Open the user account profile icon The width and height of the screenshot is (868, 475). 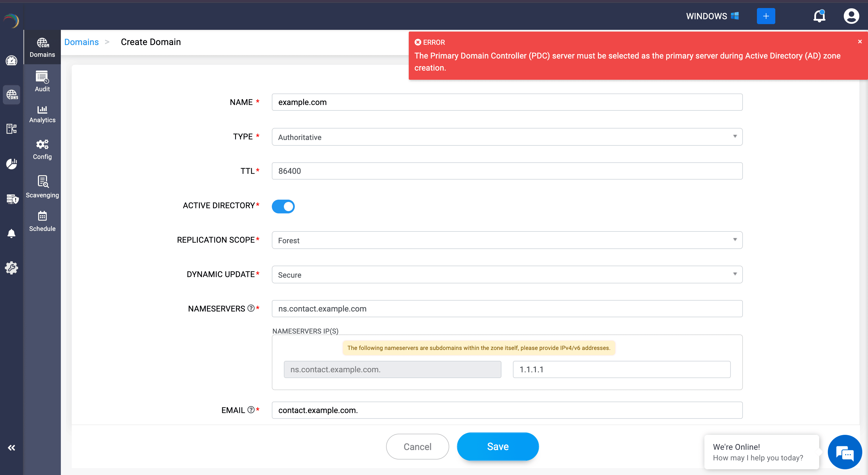[851, 16]
